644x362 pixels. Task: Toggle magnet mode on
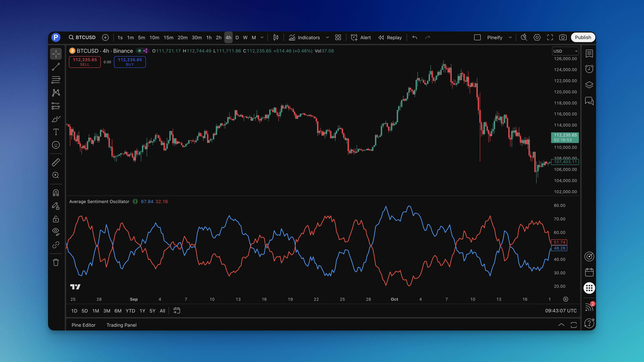[56, 193]
